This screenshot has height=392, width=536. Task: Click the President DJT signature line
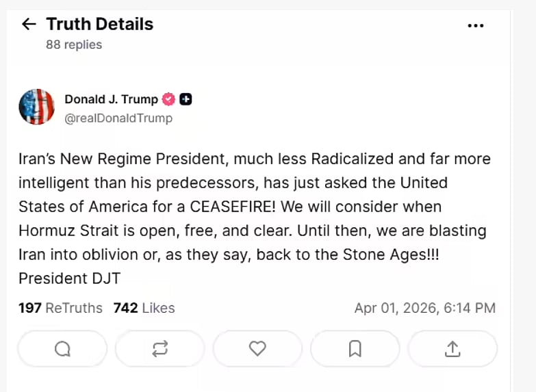69,278
